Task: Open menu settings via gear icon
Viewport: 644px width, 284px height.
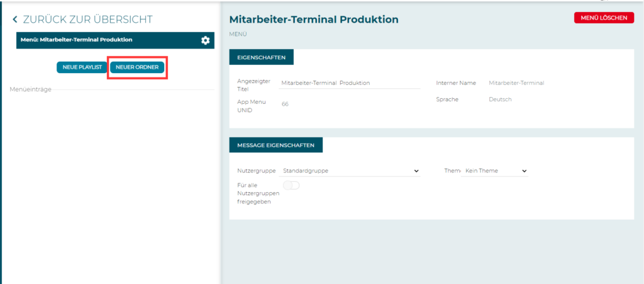Action: 206,40
